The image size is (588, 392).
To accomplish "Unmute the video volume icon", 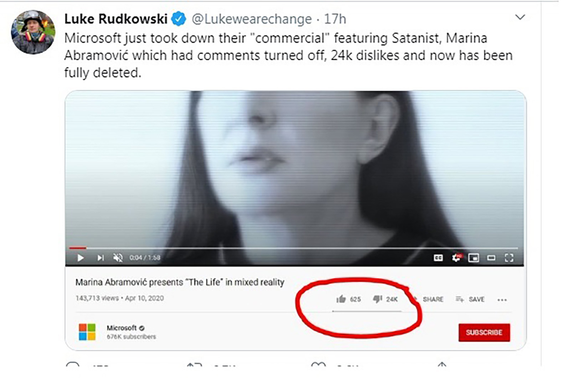I will 118,258.
